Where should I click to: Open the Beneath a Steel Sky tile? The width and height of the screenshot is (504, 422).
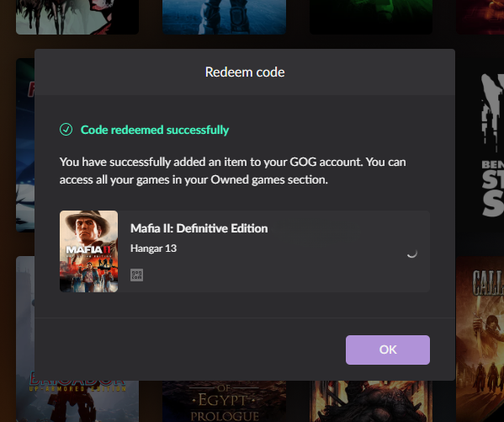click(480, 145)
